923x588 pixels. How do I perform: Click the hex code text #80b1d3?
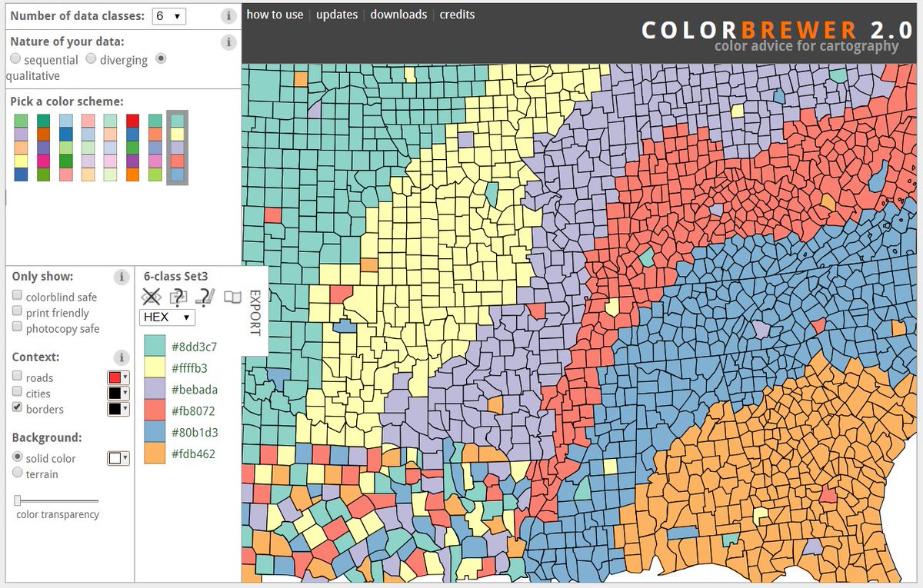coord(194,433)
